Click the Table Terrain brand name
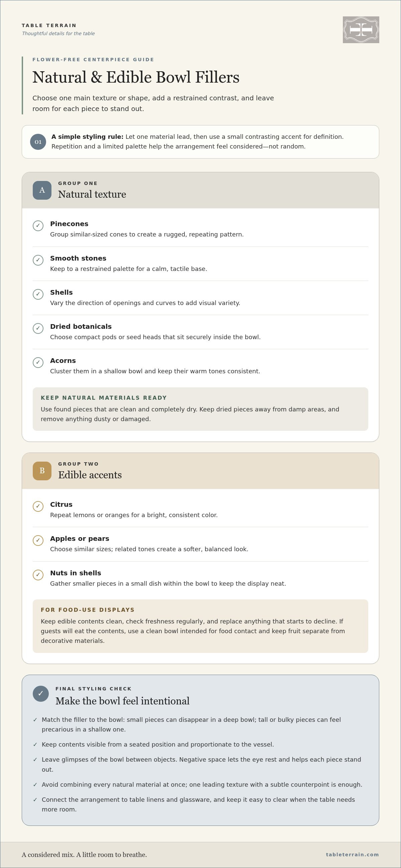Screen dimensions: 401x868 [49, 25]
